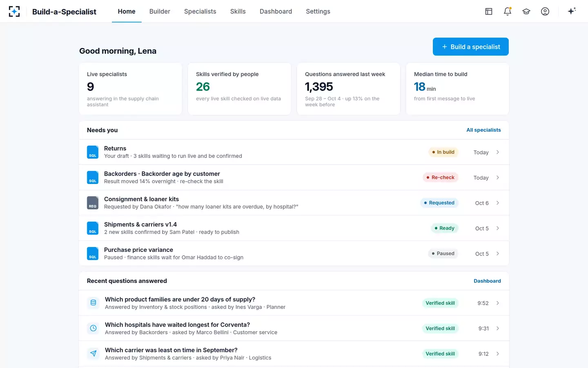Click the Build-a-Specialist logo icon
Screen dimensions: 588x368
[14, 11]
